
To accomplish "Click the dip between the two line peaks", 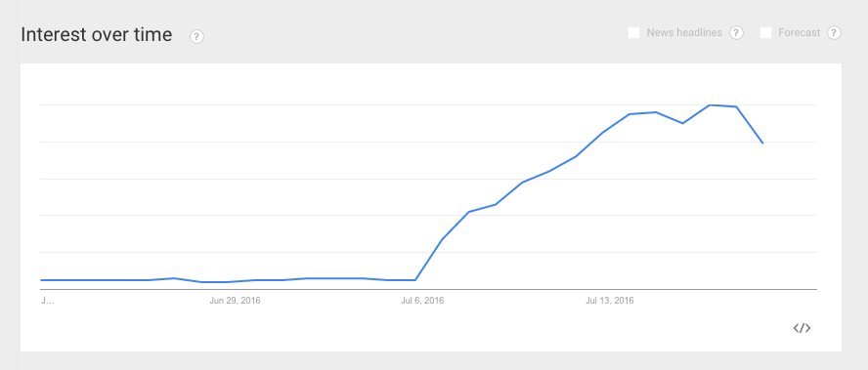I will (682, 123).
